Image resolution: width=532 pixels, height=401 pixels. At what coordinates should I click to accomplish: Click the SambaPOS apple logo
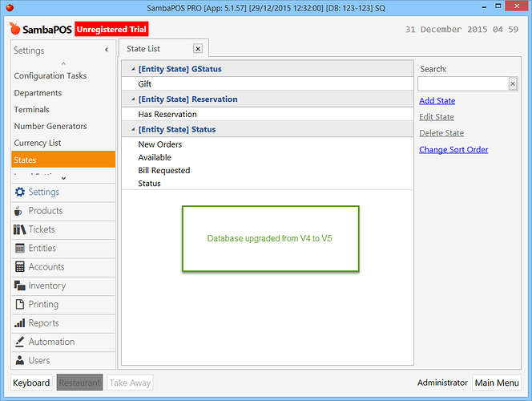[14, 29]
